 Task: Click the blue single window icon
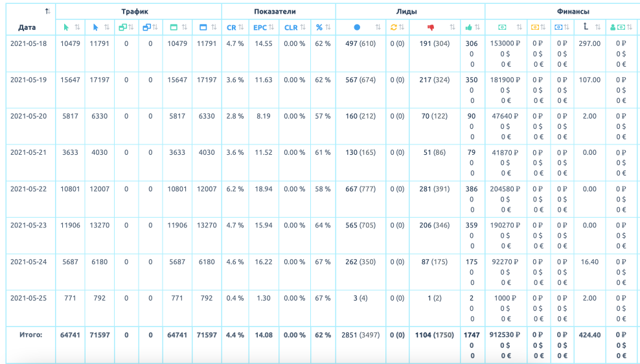coord(203,27)
